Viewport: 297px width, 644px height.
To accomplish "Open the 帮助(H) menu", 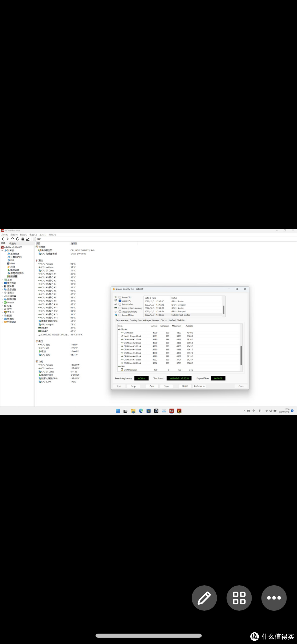I will tap(52, 235).
